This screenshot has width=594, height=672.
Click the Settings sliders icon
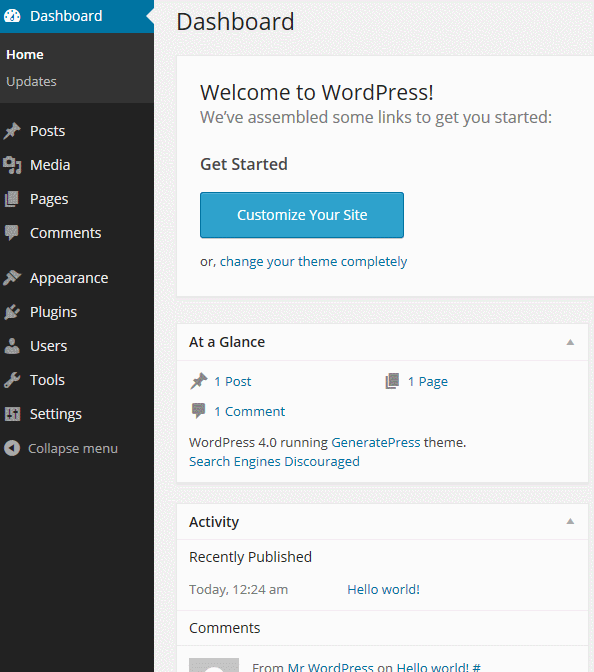(x=12, y=414)
